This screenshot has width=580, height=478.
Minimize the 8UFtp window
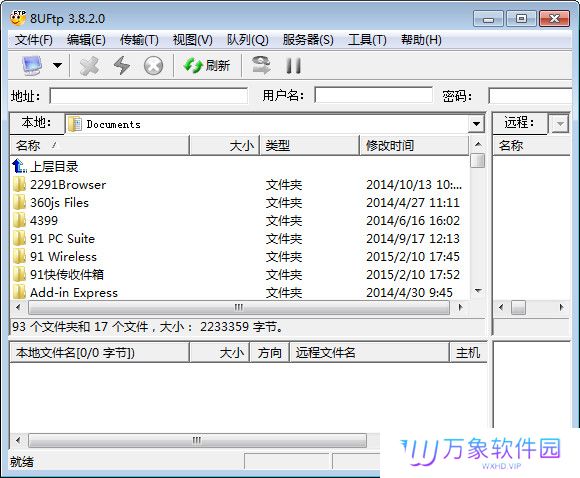(x=488, y=19)
